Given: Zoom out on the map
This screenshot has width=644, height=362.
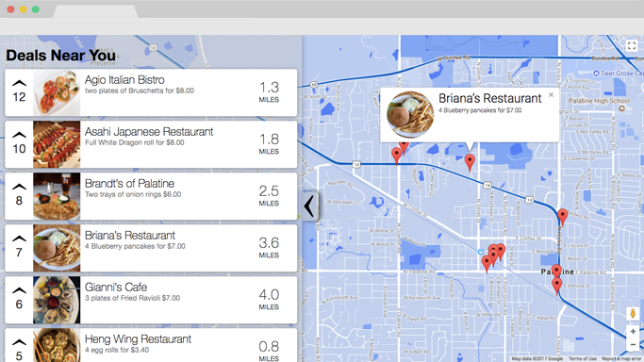Looking at the screenshot, I should pyautogui.click(x=633, y=344).
